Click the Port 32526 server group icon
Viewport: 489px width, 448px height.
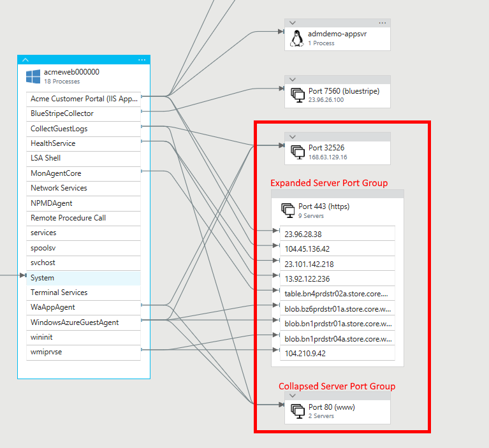(x=298, y=152)
